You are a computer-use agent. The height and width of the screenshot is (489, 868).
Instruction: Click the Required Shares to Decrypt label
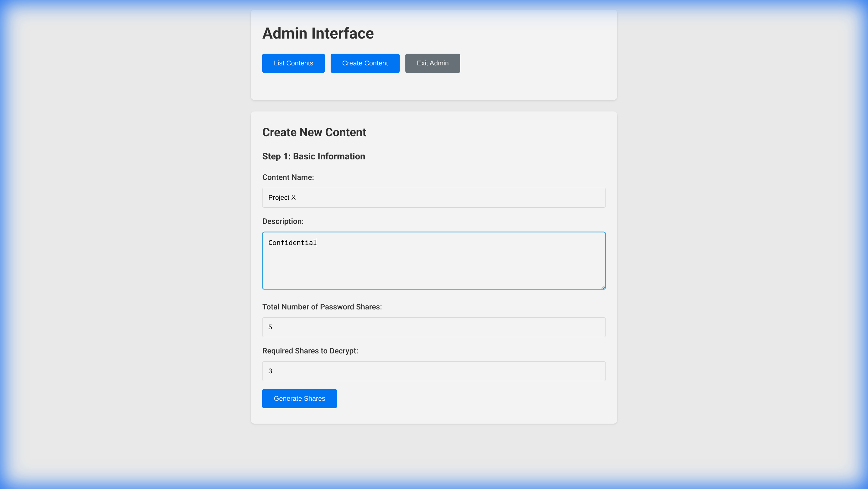coord(310,351)
